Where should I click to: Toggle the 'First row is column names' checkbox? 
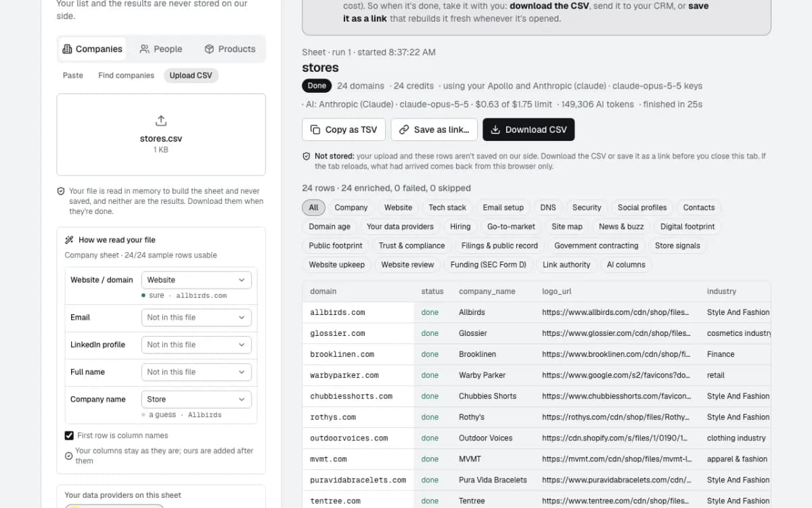69,436
